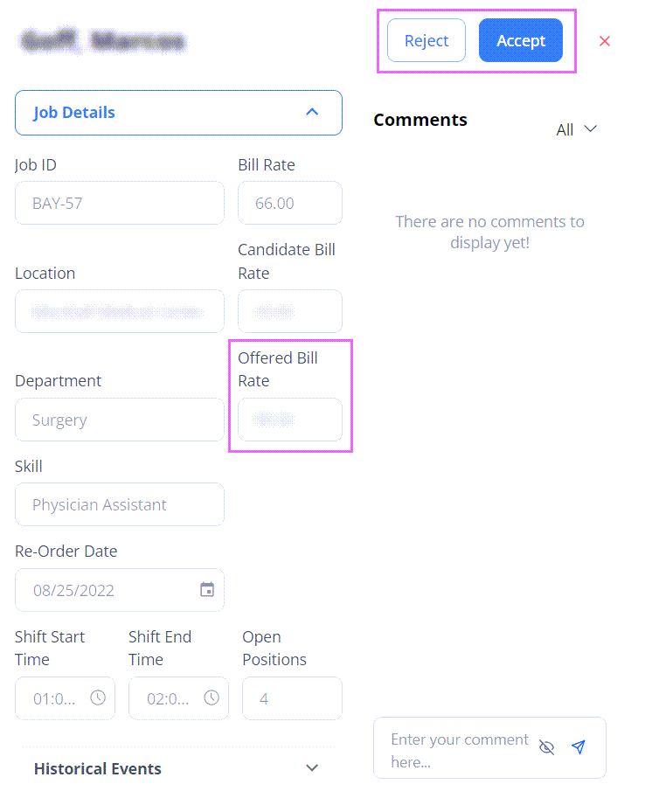The width and height of the screenshot is (645, 812).
Task: Focus the comment entry text box
Action: pos(460,750)
